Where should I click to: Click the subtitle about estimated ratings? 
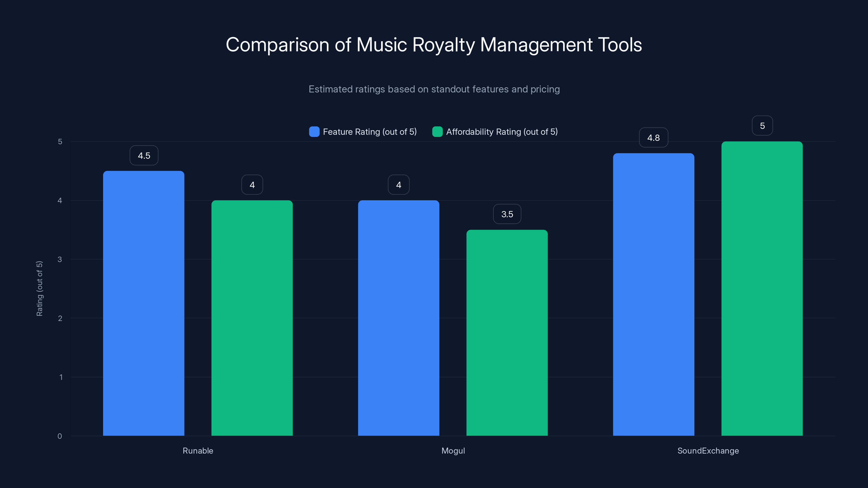(x=434, y=89)
